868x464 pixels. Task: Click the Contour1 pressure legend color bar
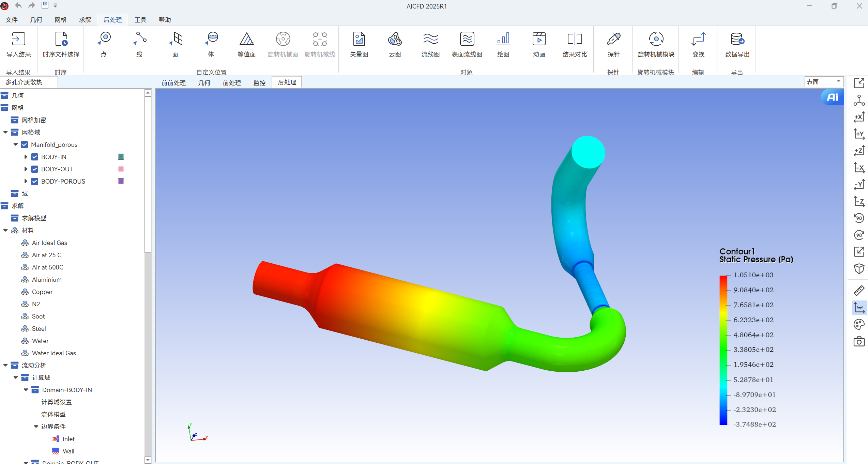tap(723, 350)
